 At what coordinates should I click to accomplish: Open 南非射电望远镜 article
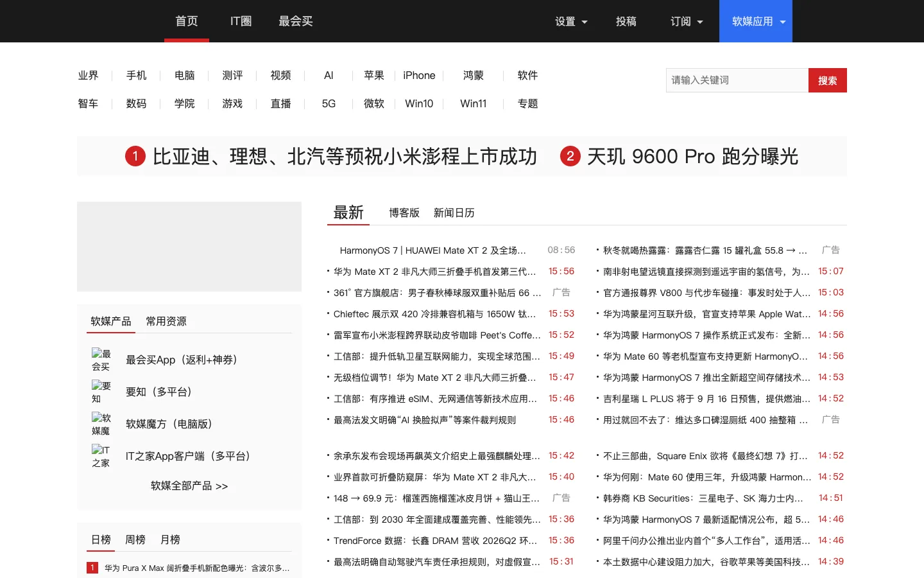pyautogui.click(x=706, y=272)
